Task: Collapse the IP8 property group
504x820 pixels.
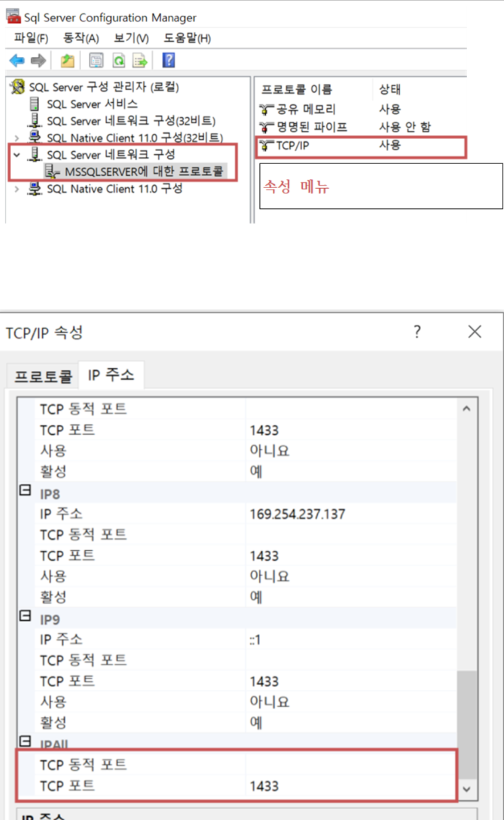Action: pos(25,492)
